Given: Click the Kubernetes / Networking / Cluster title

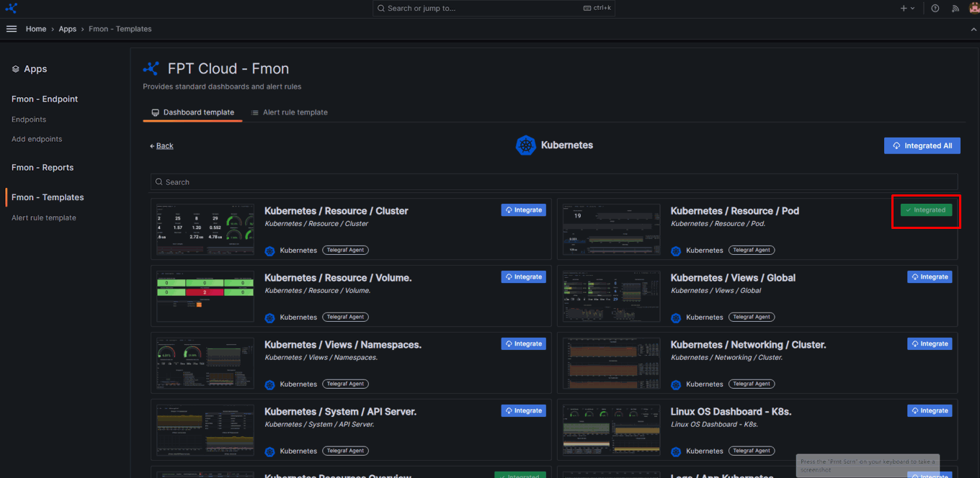Looking at the screenshot, I should click(x=749, y=345).
